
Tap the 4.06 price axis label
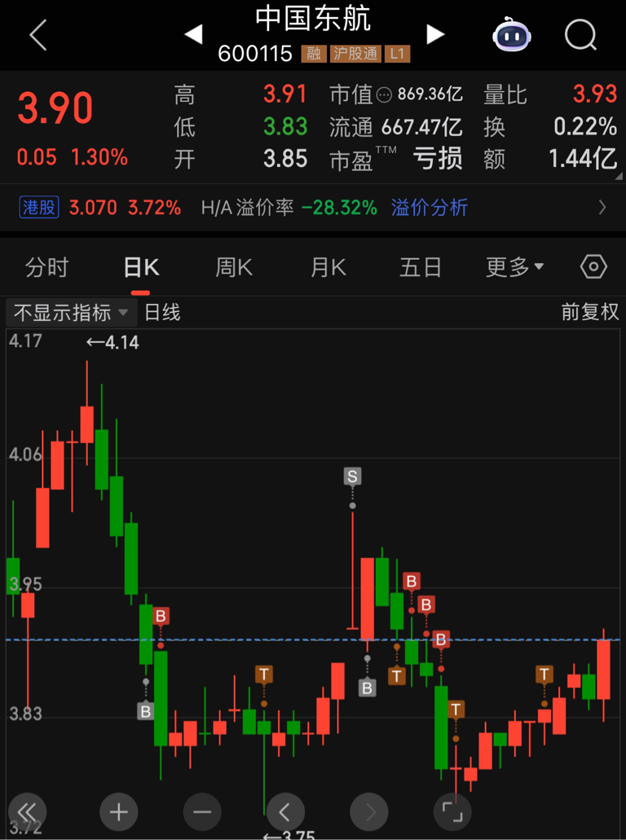coord(25,455)
